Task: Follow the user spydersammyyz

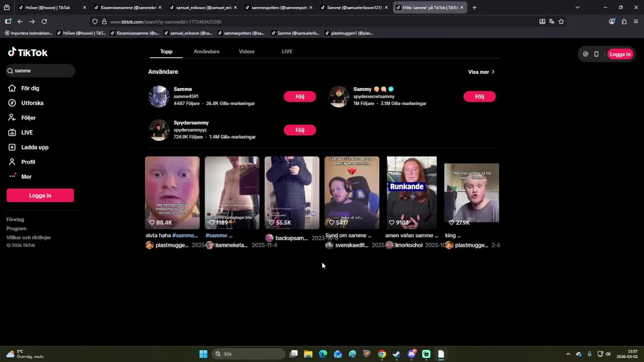Action: coord(300,130)
